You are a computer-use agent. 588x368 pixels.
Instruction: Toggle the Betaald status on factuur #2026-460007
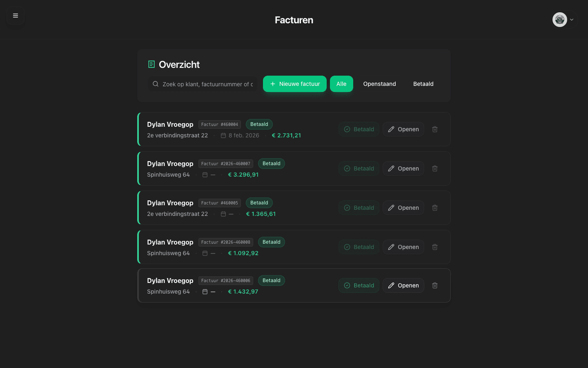pos(359,168)
